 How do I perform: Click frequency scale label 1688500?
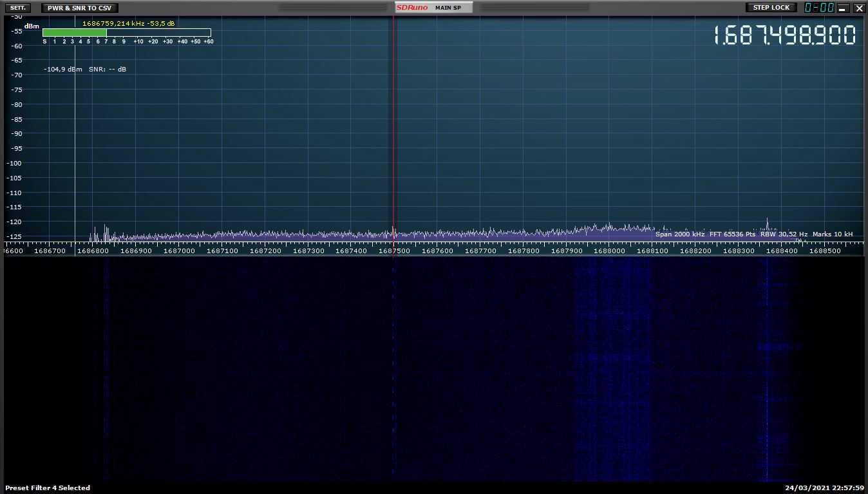(825, 251)
